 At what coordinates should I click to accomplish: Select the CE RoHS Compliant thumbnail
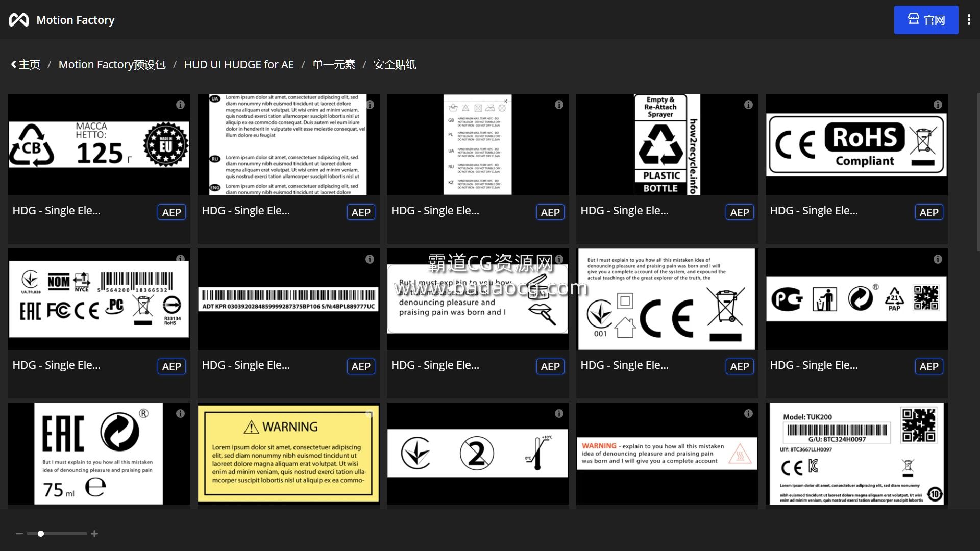[856, 145]
